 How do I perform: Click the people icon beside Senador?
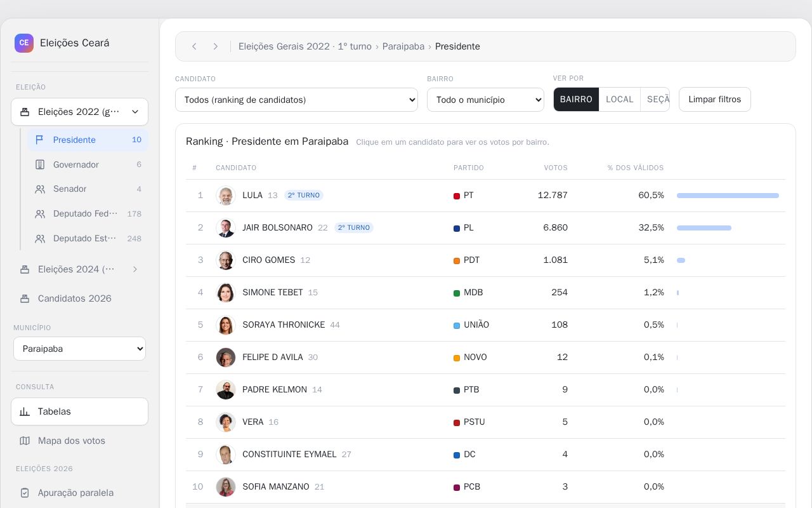40,189
